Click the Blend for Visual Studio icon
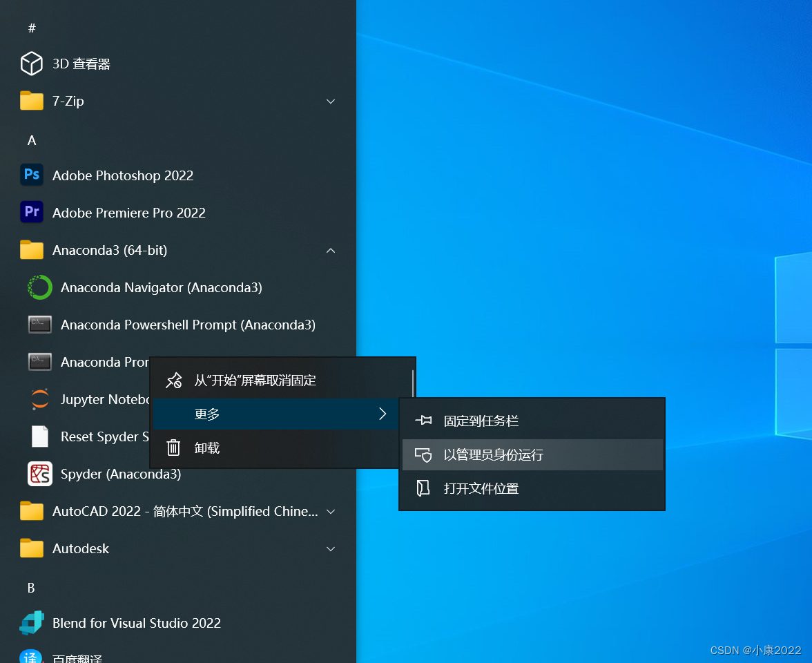The image size is (812, 663). click(x=32, y=623)
